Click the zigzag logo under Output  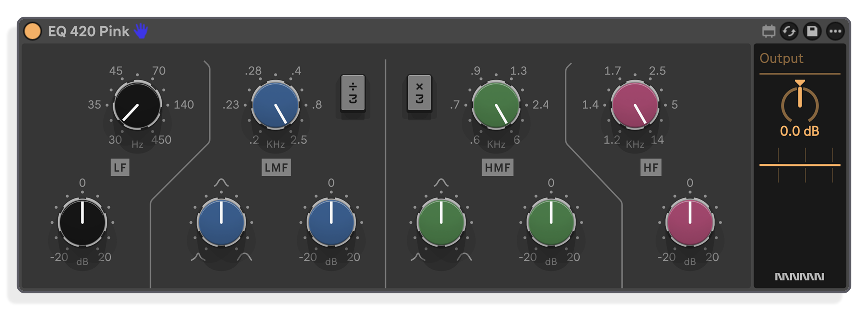pos(800,277)
